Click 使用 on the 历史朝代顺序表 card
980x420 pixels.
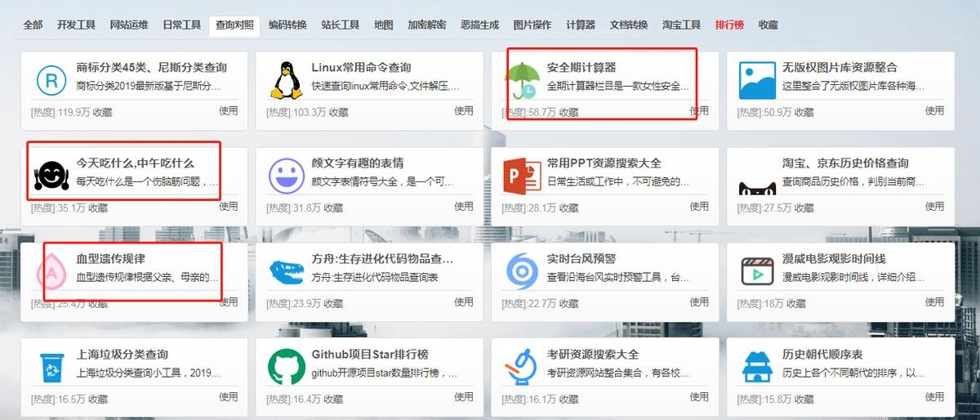[934, 397]
